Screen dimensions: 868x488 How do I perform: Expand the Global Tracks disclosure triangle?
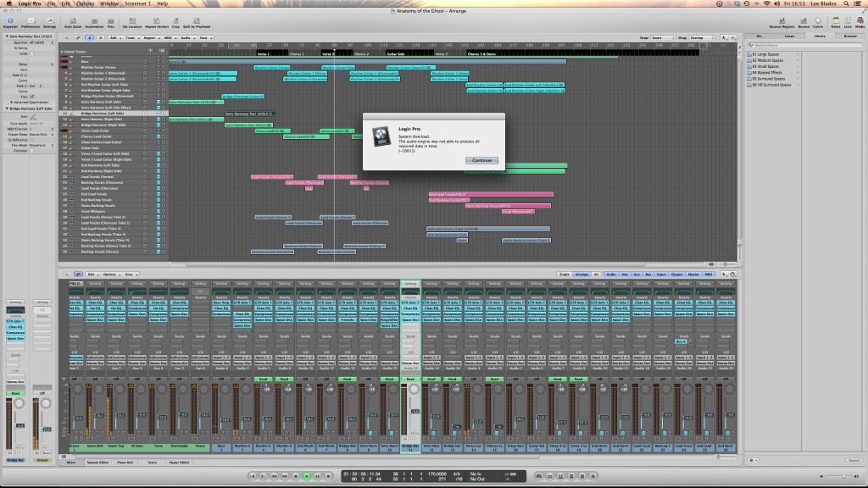(x=62, y=52)
